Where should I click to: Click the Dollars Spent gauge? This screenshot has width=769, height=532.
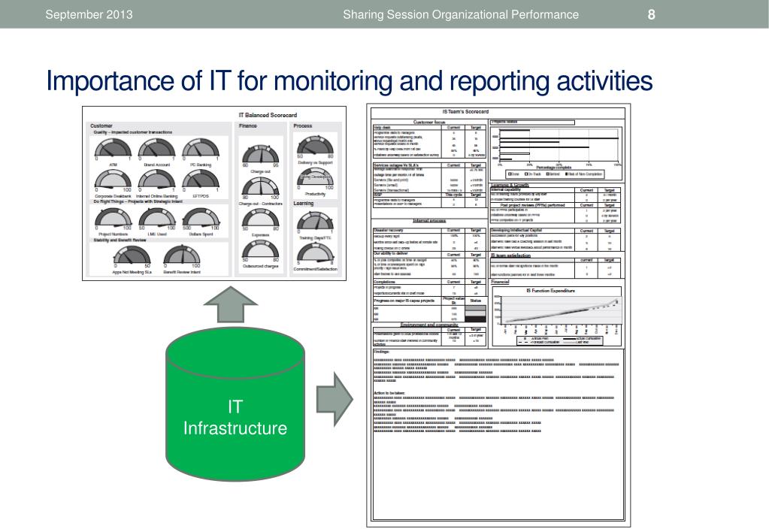[x=200, y=219]
